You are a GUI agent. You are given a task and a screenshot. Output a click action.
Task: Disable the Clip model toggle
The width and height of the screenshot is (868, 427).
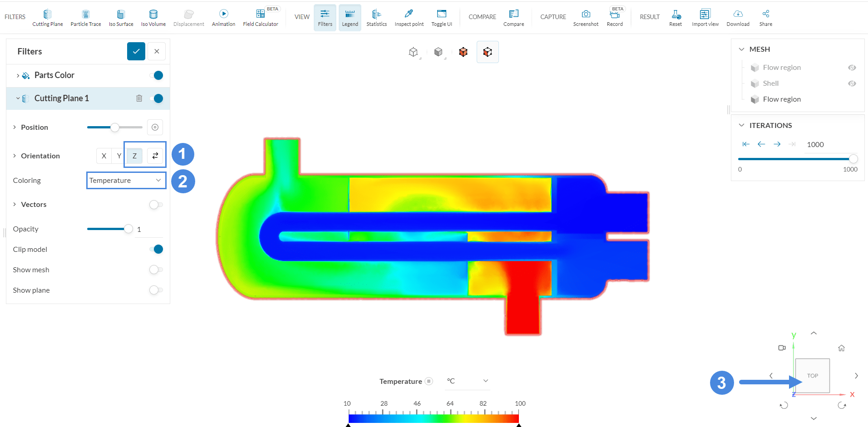click(x=157, y=249)
